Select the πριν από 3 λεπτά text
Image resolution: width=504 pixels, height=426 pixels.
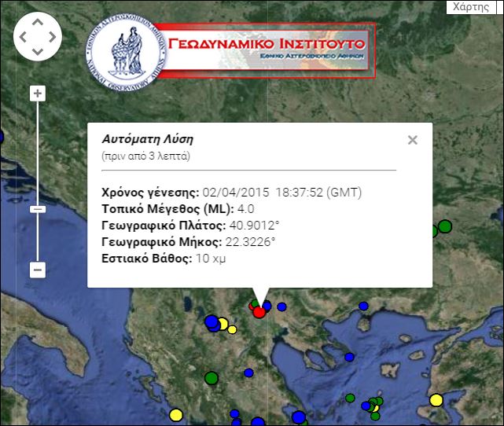145,156
